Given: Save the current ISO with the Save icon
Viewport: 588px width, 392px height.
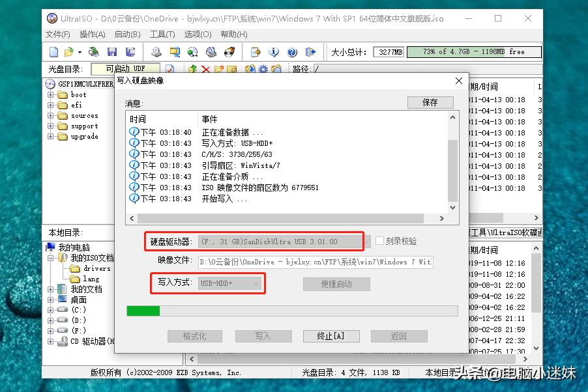Looking at the screenshot, I should coord(111,52).
